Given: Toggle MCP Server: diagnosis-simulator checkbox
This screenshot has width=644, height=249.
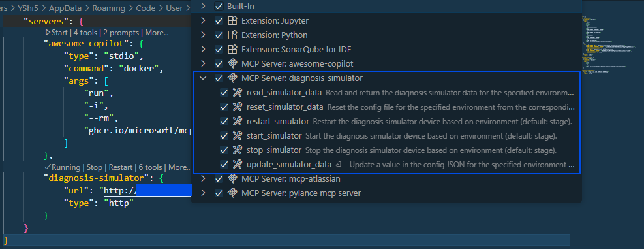Looking at the screenshot, I should (x=219, y=78).
